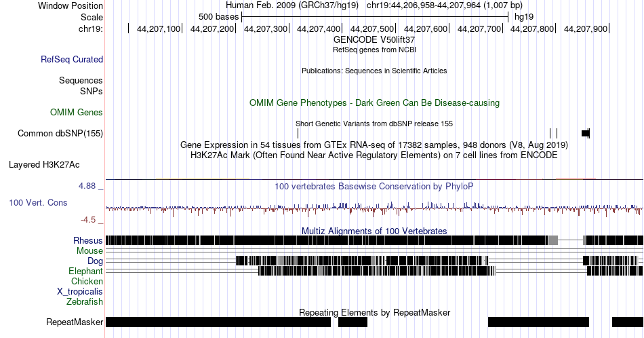644x338 pixels.
Task: Click Publications: Sequences in Scientific Articles title
Action: pyautogui.click(x=374, y=71)
